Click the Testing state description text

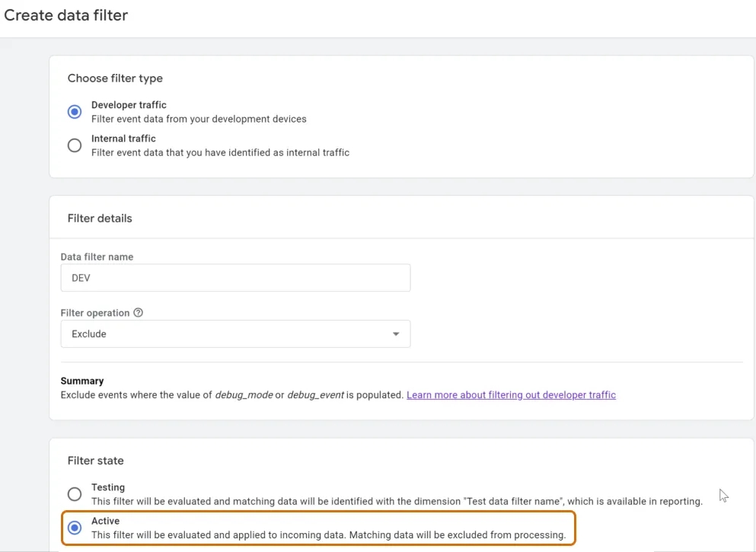[397, 502]
